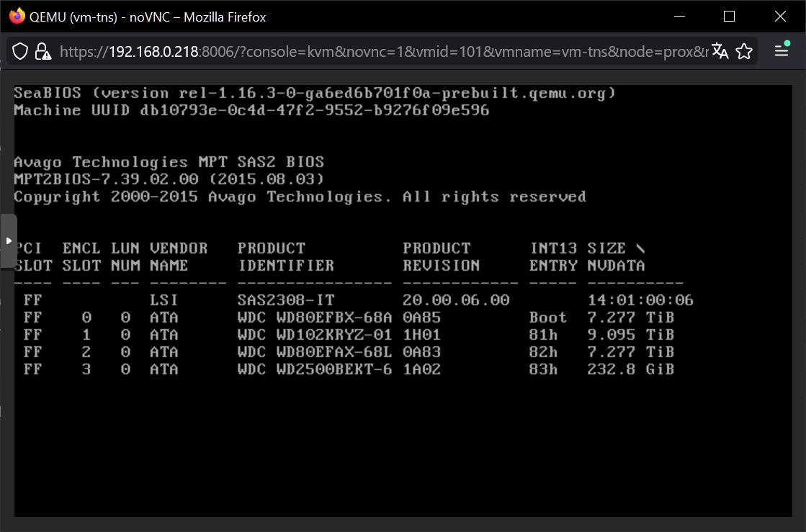The height and width of the screenshot is (532, 806).
Task: Click the 81h INT13 entry
Action: pos(543,335)
